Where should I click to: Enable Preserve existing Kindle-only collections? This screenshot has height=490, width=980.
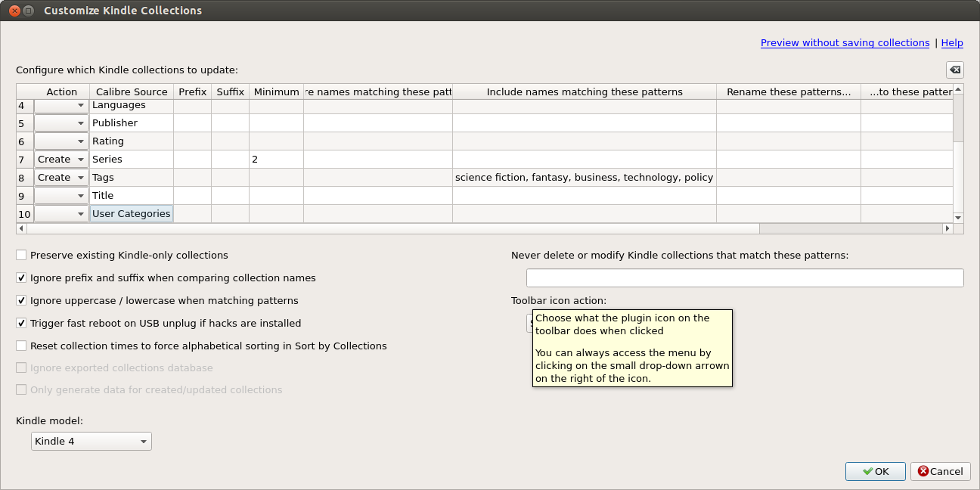21,256
